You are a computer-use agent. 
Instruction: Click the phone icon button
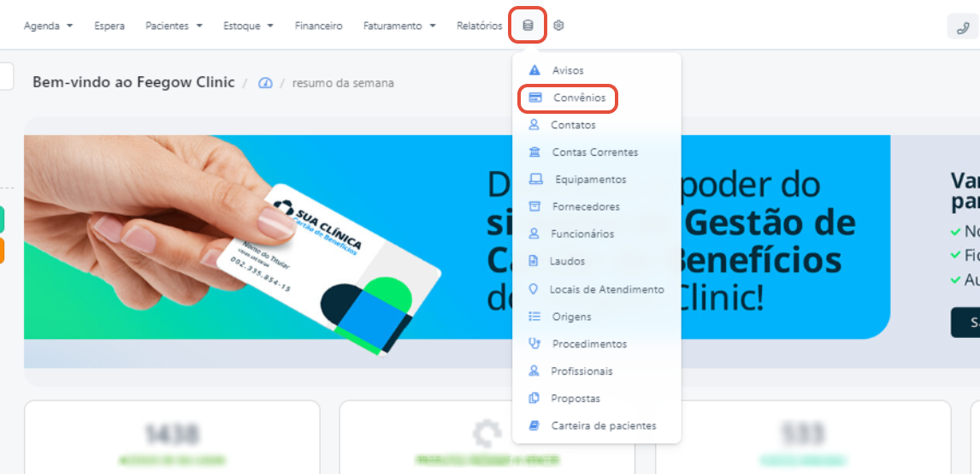point(963,27)
